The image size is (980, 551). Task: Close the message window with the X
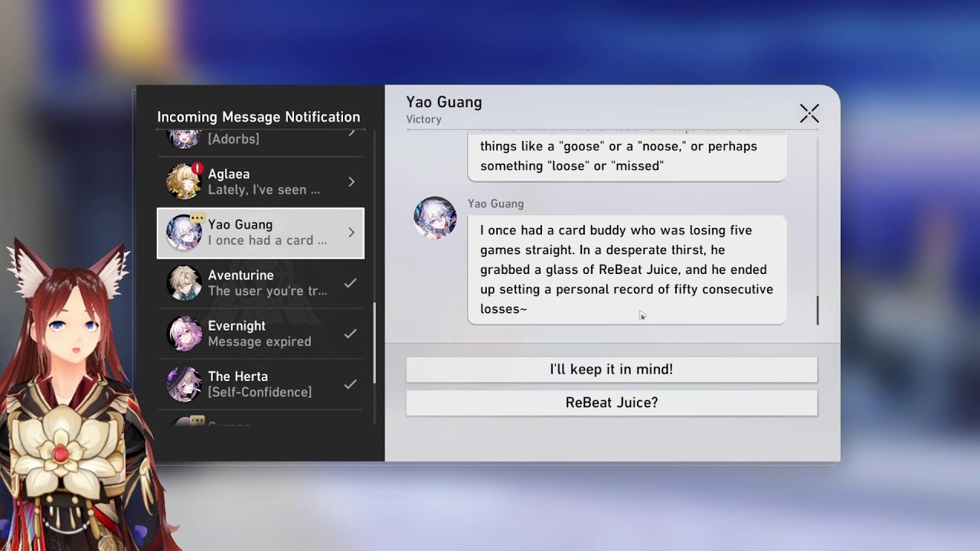pyautogui.click(x=809, y=114)
